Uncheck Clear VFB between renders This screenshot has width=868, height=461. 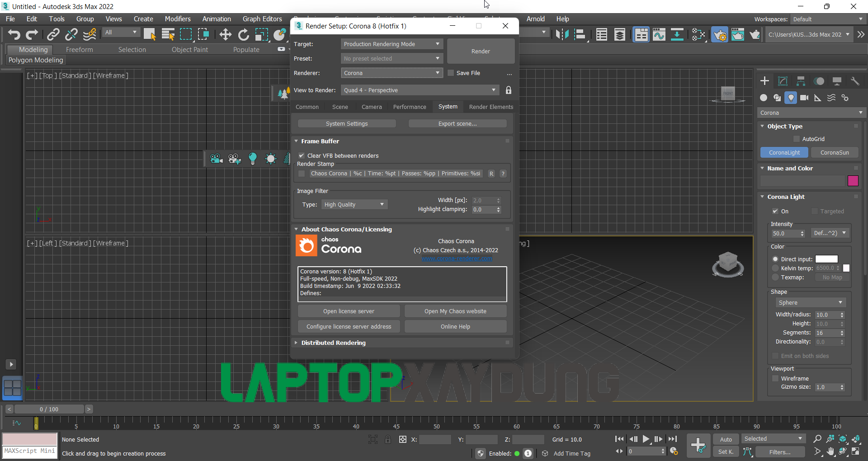[x=301, y=155]
